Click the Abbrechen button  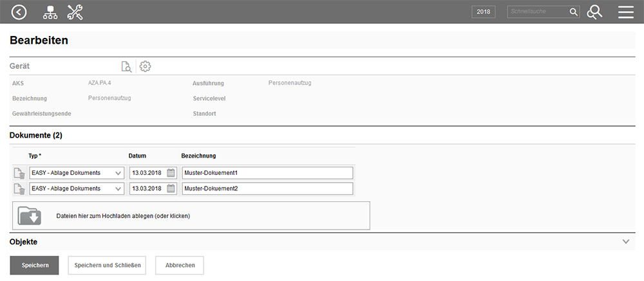[180, 265]
